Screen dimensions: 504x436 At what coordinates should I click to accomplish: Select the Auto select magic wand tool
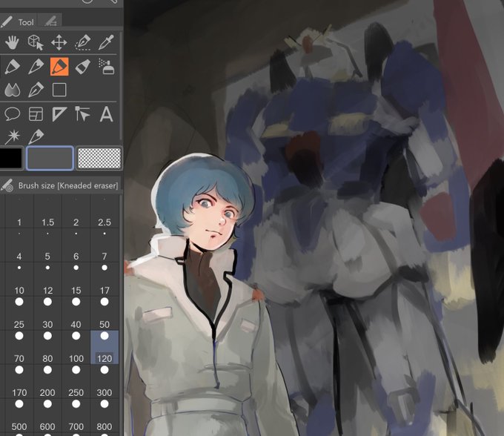click(x=13, y=137)
